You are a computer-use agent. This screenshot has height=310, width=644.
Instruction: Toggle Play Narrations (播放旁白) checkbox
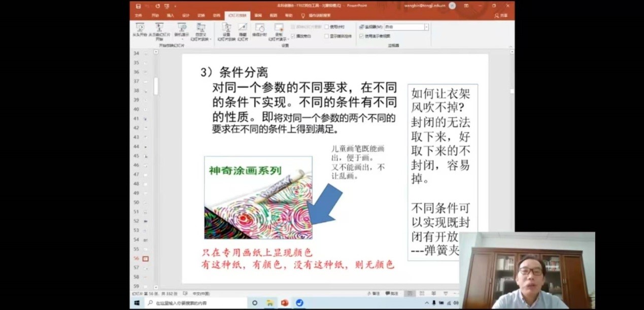coord(293,36)
